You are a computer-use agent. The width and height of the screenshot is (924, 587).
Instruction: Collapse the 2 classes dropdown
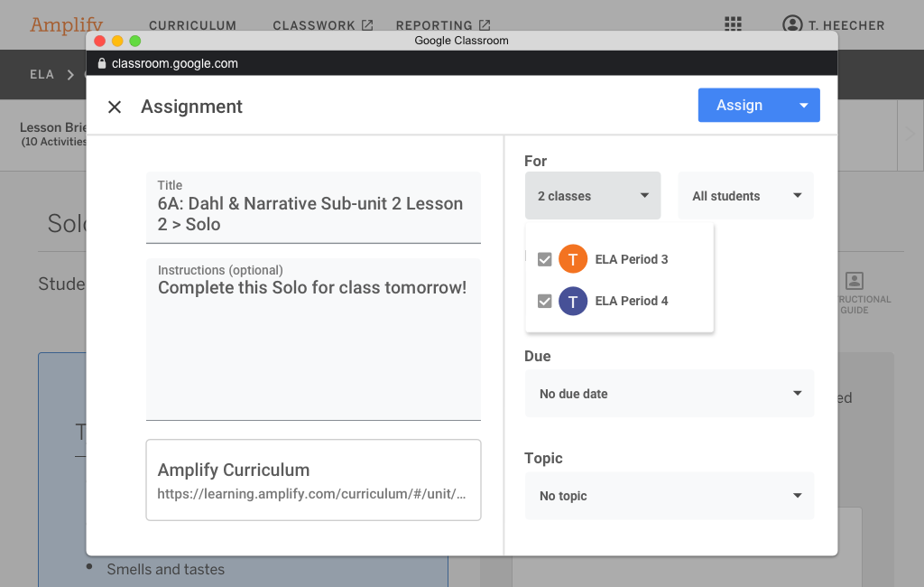(593, 196)
